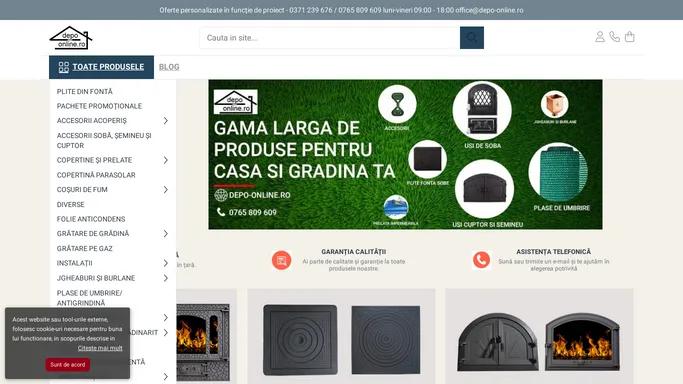This screenshot has width=683, height=384.
Task: Click the Asistența Telefonică phone icon
Action: click(x=481, y=260)
